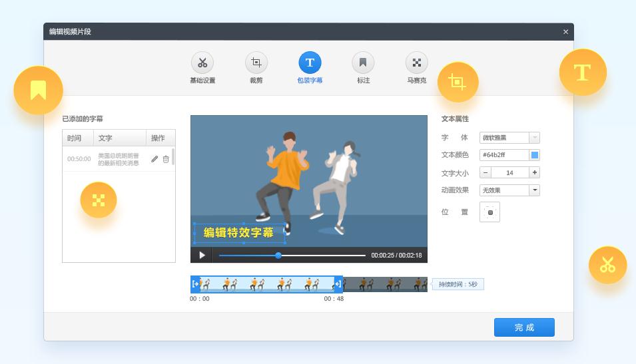The width and height of the screenshot is (636, 364).
Task: Click the #64b2ff color code field
Action: click(503, 155)
